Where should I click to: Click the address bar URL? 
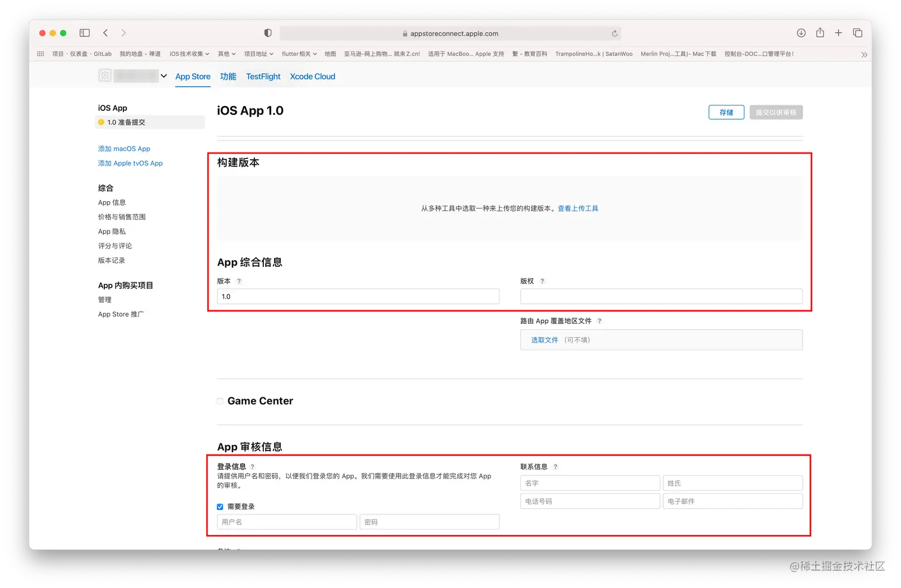(x=454, y=33)
